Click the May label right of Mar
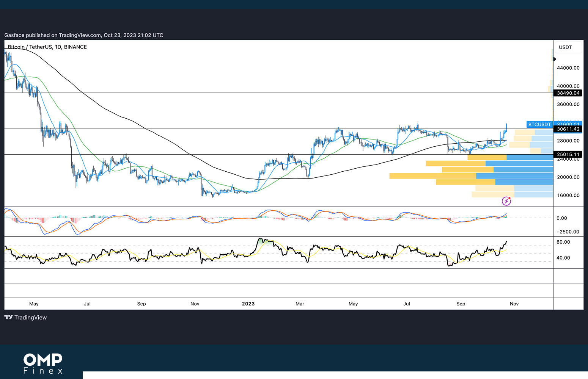 tap(353, 304)
